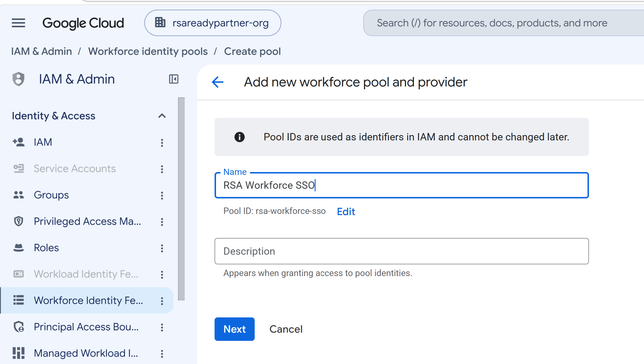This screenshot has width=644, height=364.
Task: Open more options for Service Accounts
Action: 162,169
